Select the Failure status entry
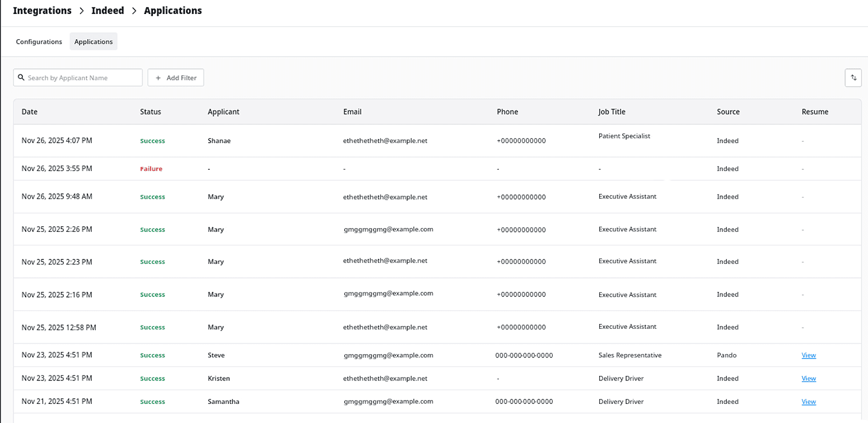868x423 pixels. click(151, 168)
